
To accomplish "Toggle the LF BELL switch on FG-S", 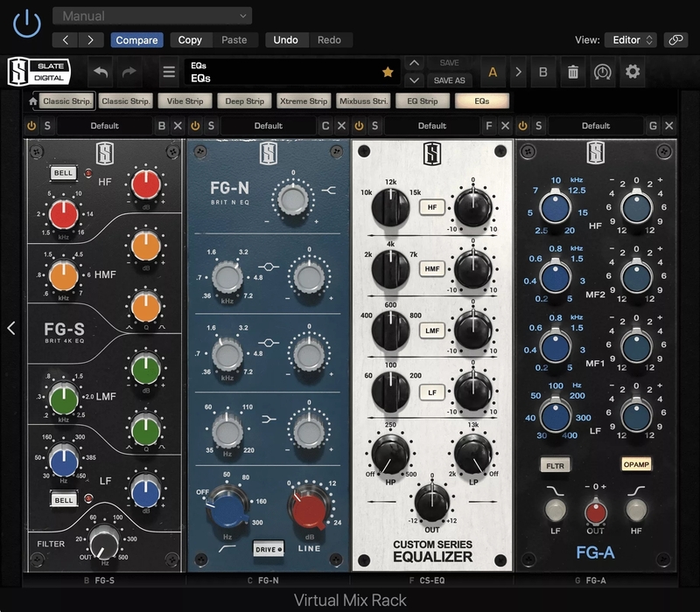I will pyautogui.click(x=63, y=499).
